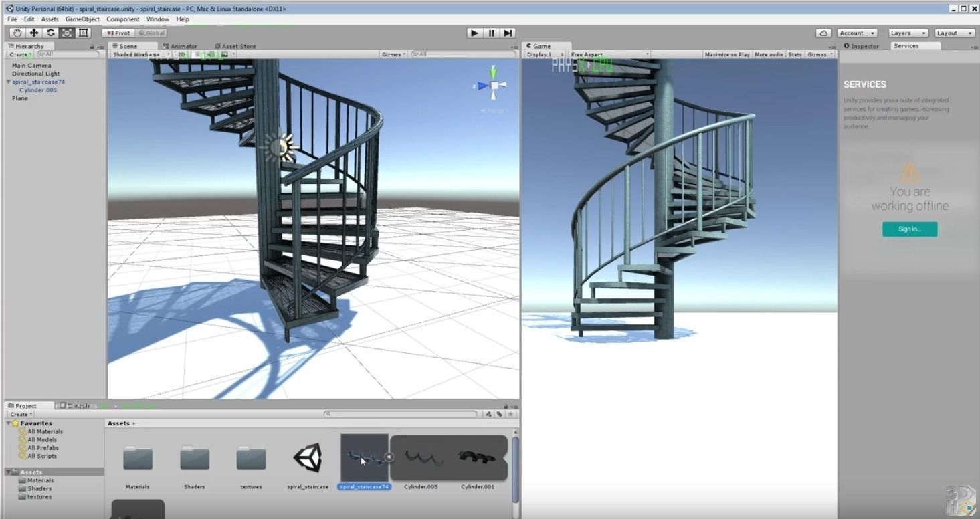This screenshot has height=519, width=980.
Task: Enable Stats in the Game view
Action: point(794,54)
